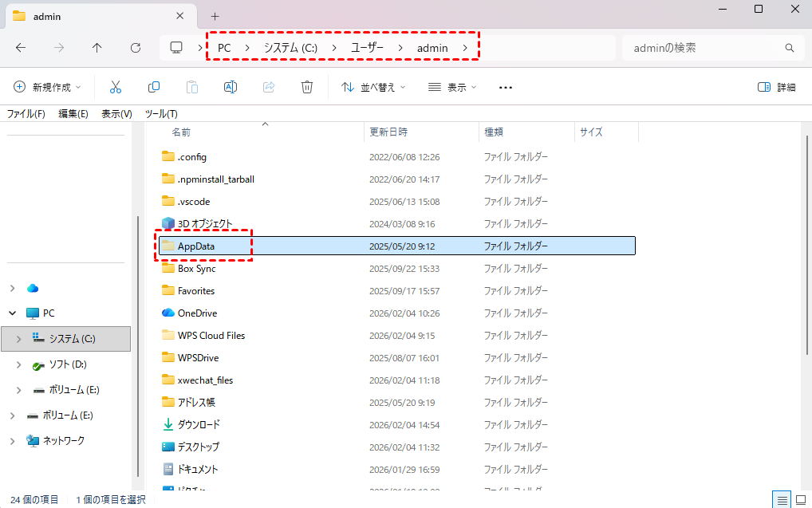Open the ファイル(F) menu
Image resolution: width=812 pixels, height=508 pixels.
click(x=26, y=114)
